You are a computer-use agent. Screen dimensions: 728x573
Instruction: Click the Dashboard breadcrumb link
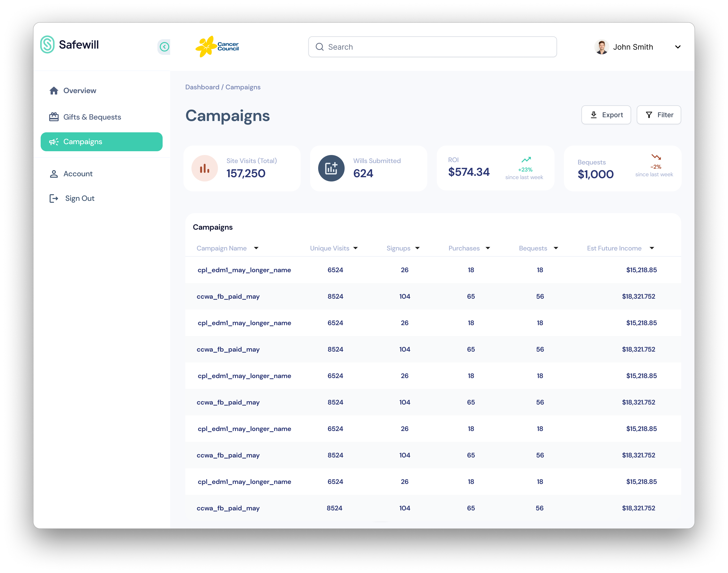202,87
